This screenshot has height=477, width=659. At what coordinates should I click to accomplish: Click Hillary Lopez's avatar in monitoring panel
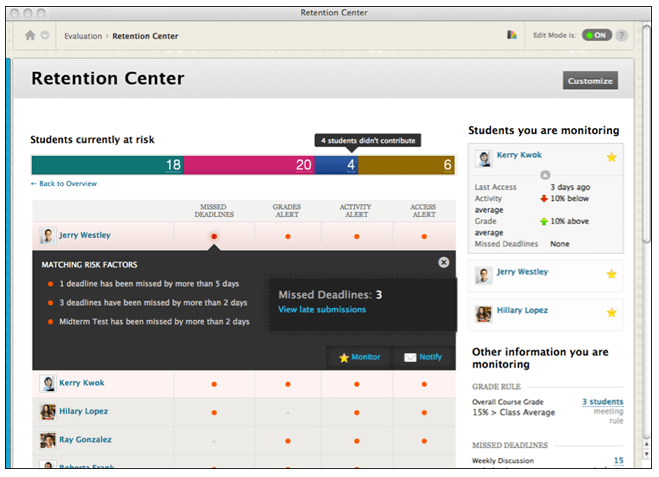484,314
